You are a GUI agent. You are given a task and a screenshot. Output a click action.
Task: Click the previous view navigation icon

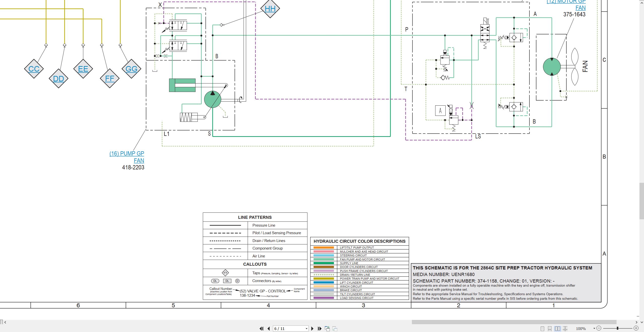(x=327, y=328)
